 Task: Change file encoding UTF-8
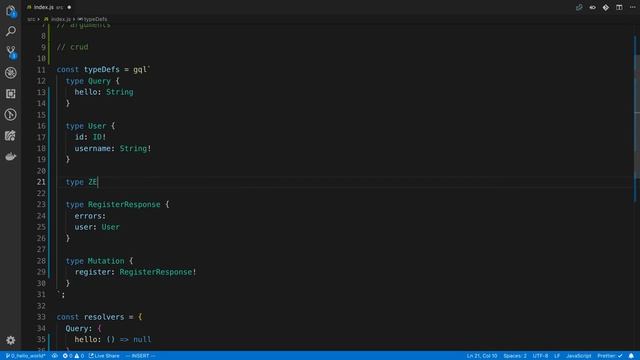coord(540,356)
